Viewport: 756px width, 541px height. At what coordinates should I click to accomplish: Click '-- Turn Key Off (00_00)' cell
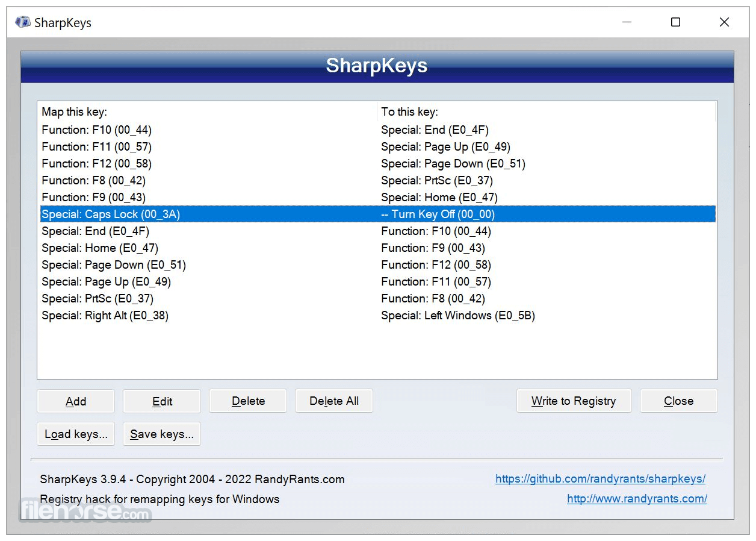(438, 214)
